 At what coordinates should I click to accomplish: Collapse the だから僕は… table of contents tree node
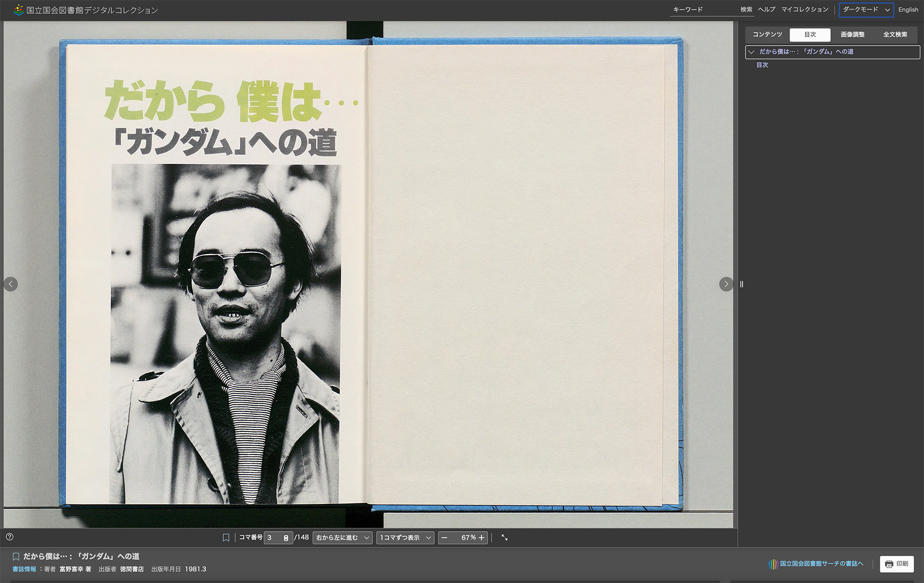[752, 52]
